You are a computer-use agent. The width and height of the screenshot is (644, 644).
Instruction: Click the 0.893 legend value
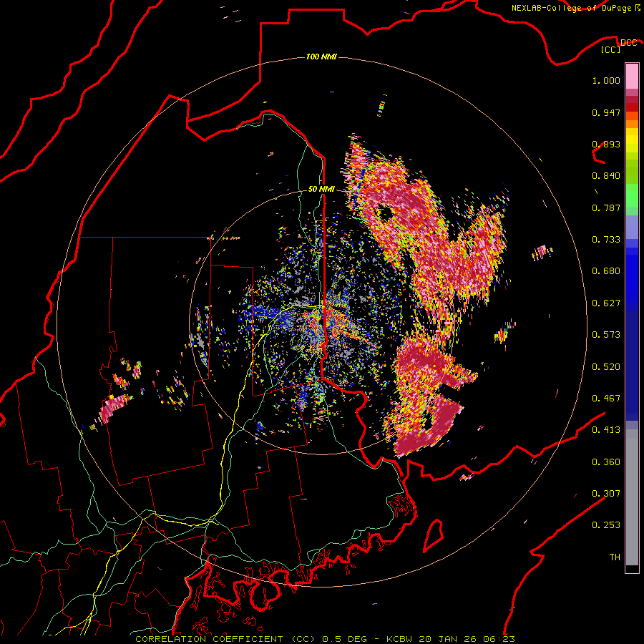click(x=606, y=144)
